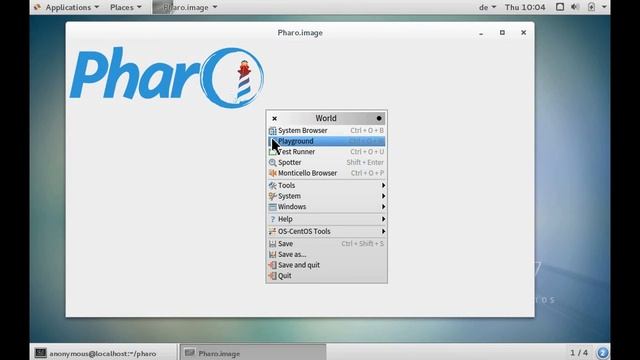This screenshot has width=640, height=360.
Task: Expand the Help submenu arrow
Action: click(383, 219)
